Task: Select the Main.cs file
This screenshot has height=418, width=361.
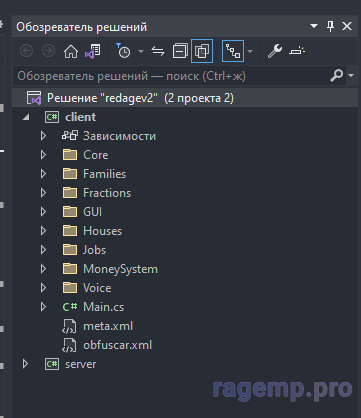Action: coord(103,307)
